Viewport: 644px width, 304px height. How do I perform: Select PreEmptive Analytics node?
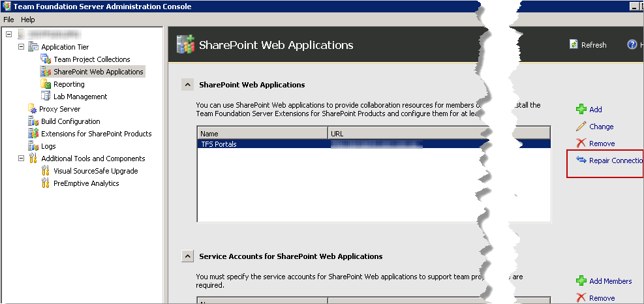tap(86, 183)
